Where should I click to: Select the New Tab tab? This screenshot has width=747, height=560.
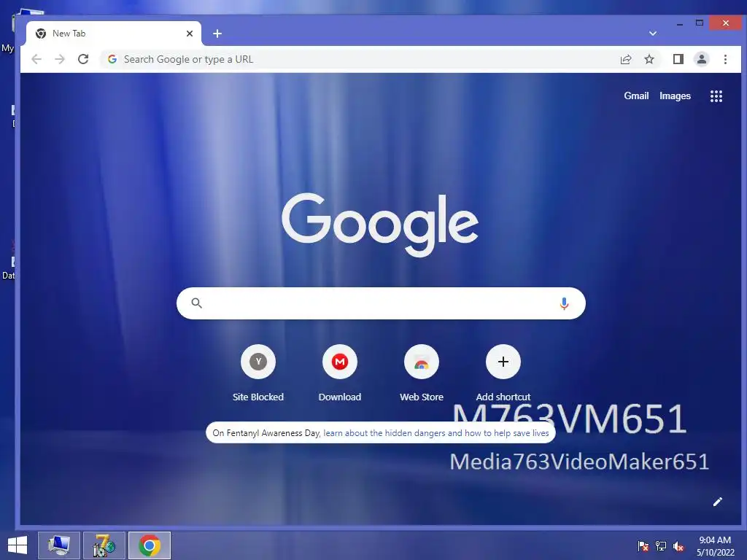coord(113,34)
